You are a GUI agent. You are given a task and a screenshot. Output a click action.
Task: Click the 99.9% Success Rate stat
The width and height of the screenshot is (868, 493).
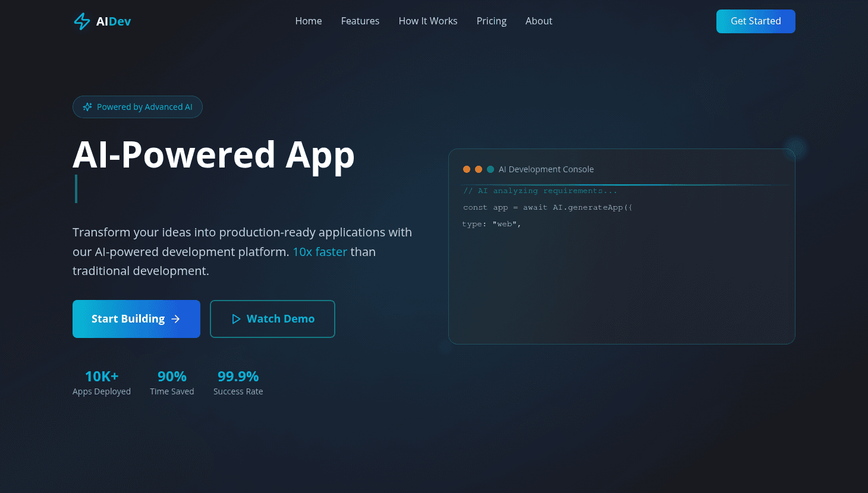pyautogui.click(x=238, y=382)
